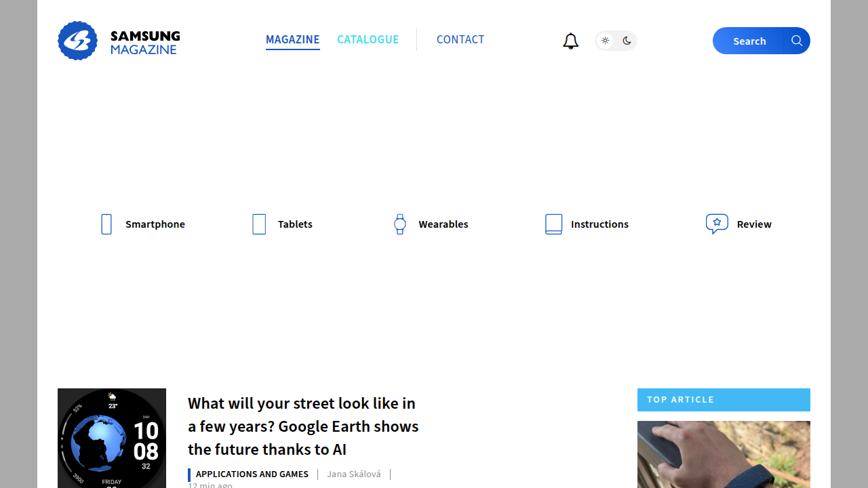Open the watch face article thumbnail
This screenshot has width=868, height=488.
click(x=112, y=438)
